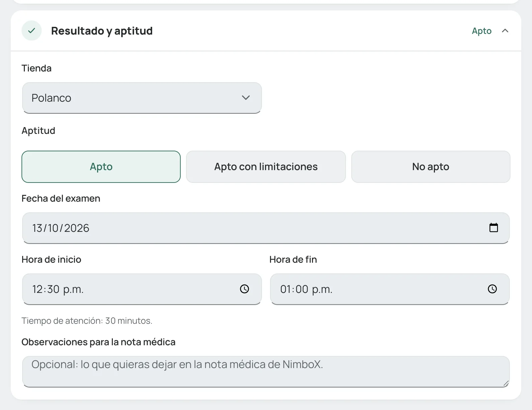Collapse the Resultado y aptitud section
532x410 pixels.
click(505, 31)
